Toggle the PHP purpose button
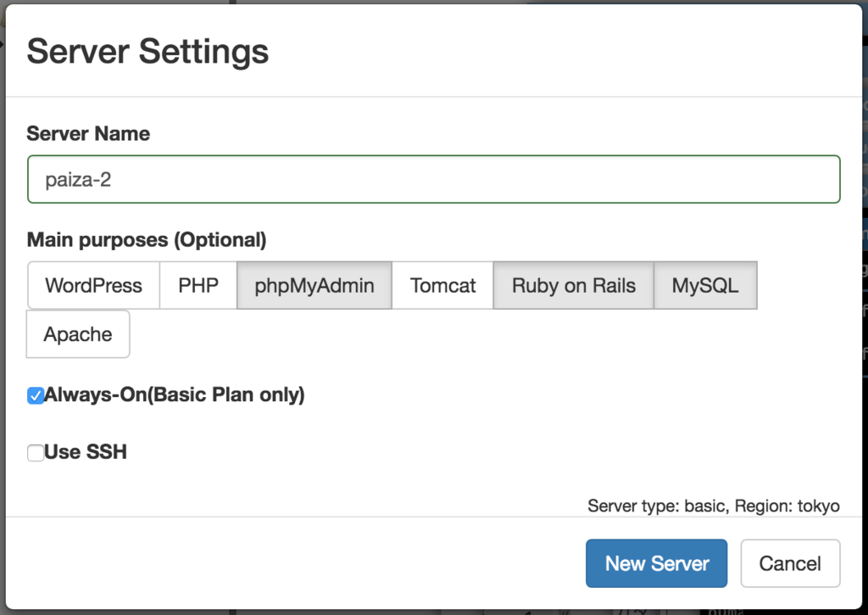The width and height of the screenshot is (868, 615). (198, 286)
